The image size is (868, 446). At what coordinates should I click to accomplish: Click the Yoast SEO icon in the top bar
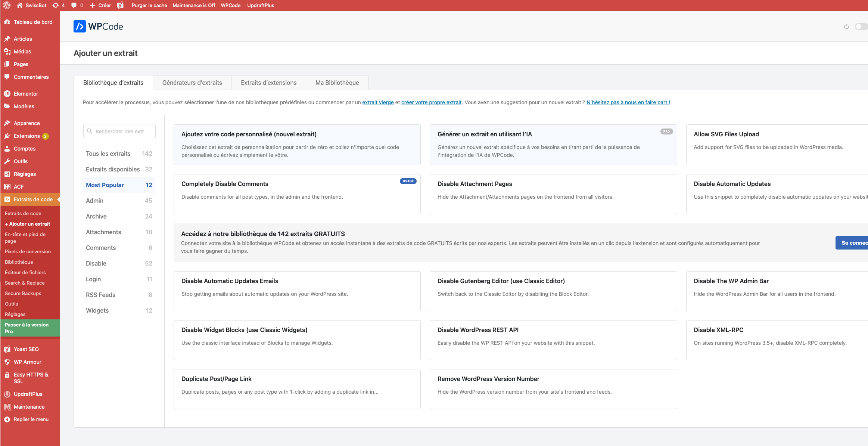coord(120,5)
